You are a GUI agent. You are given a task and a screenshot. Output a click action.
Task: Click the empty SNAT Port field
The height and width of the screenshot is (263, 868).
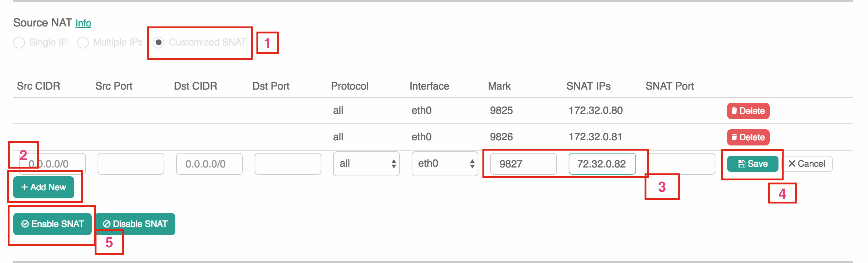(682, 164)
